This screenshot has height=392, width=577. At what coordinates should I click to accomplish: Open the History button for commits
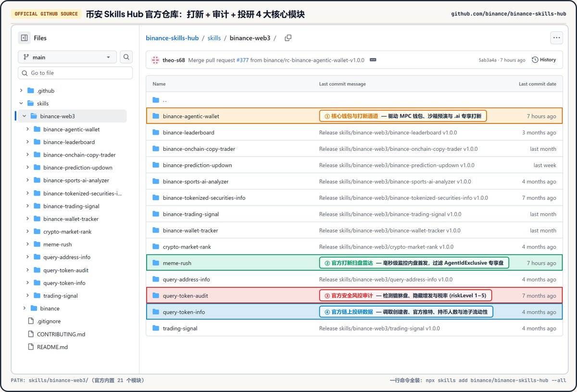(544, 60)
